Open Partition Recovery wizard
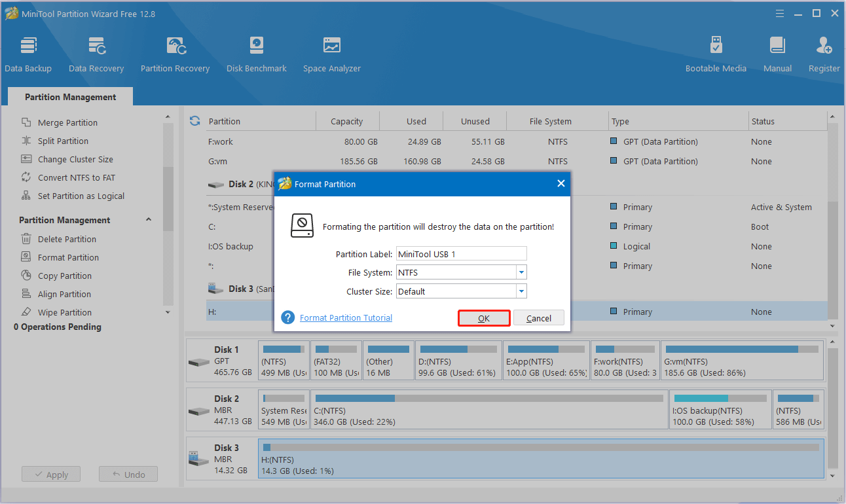The height and width of the screenshot is (504, 846). pos(175,55)
